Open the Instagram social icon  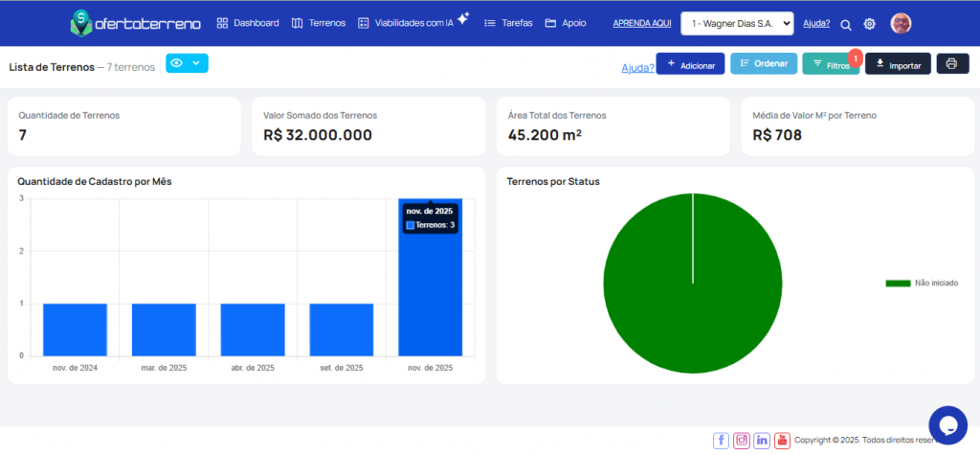[741, 441]
